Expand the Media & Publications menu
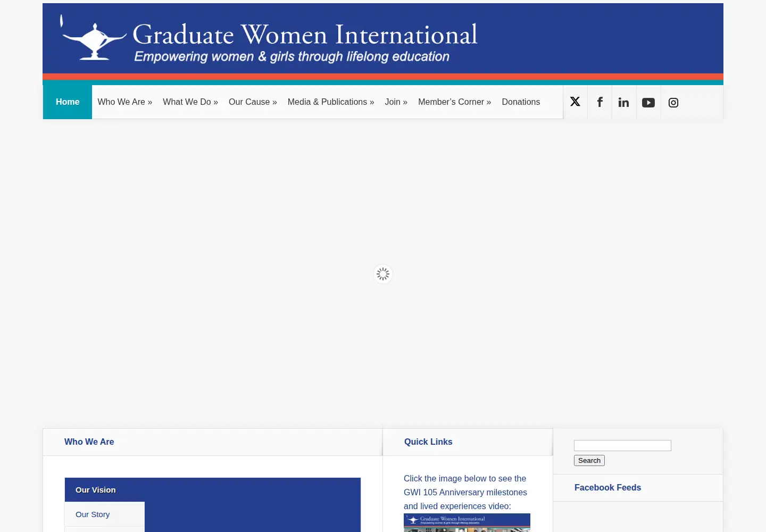Image resolution: width=766 pixels, height=532 pixels. coord(331,102)
